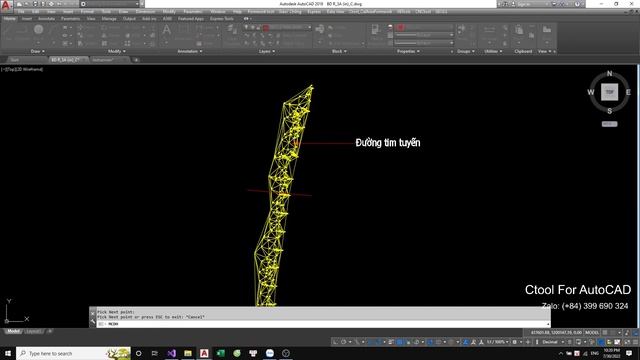Click the Insert block icon
The image size is (640, 360).
tap(320, 29)
